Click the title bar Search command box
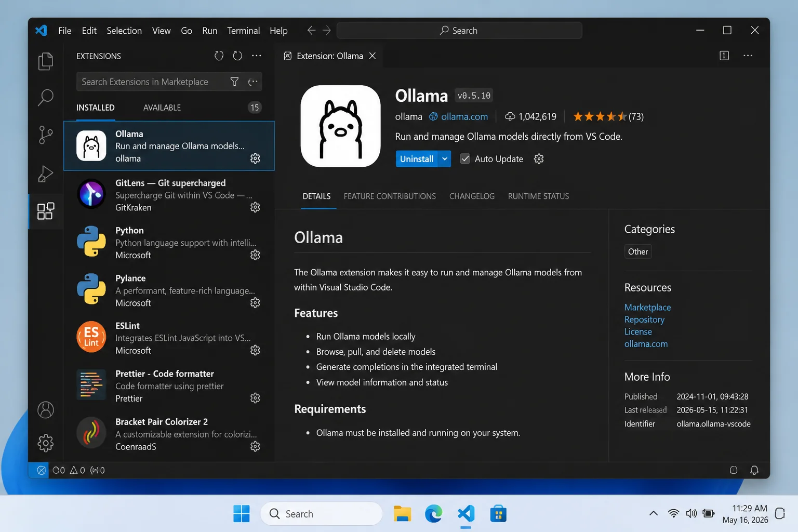 coord(459,31)
